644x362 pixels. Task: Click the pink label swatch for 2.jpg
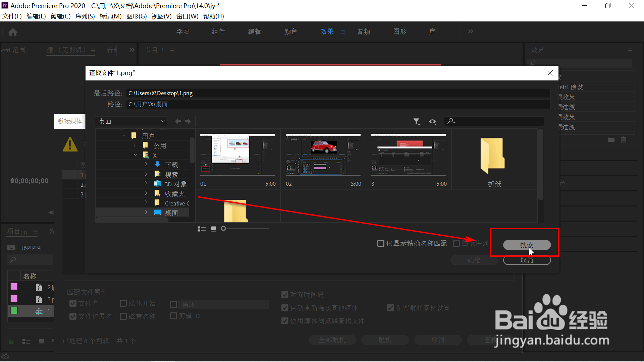[14, 287]
